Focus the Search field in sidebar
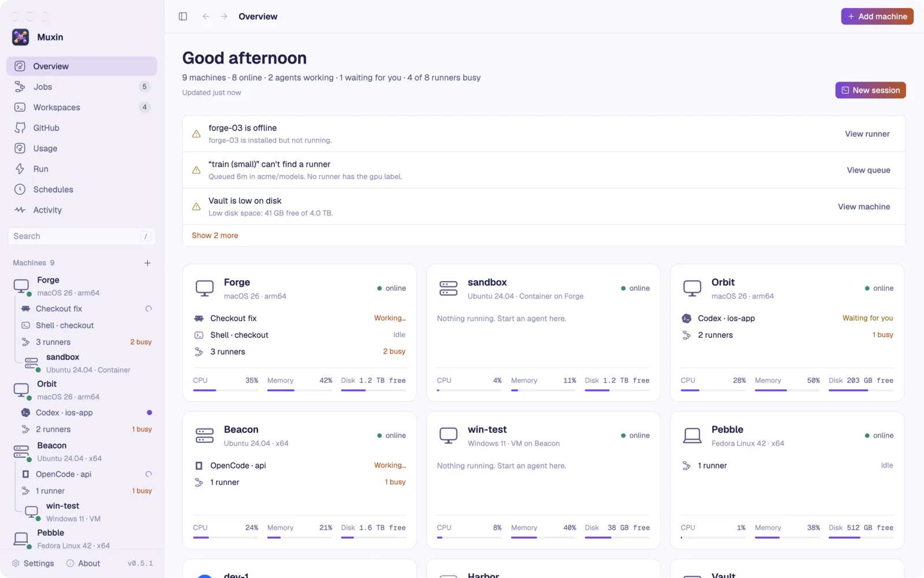924x578 pixels. 81,236
